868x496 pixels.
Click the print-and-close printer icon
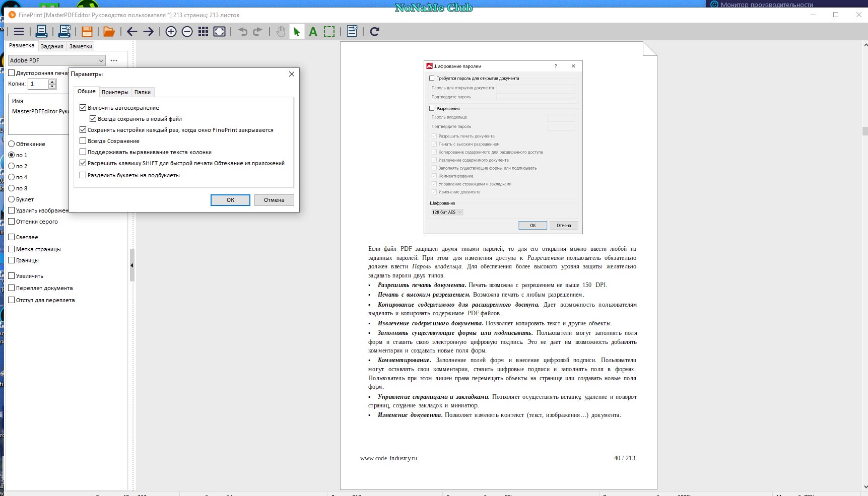64,32
